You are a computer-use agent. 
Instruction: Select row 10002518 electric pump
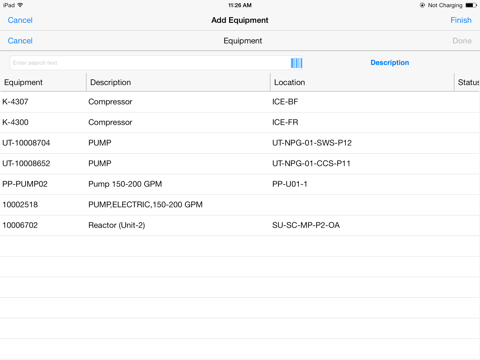pos(240,205)
